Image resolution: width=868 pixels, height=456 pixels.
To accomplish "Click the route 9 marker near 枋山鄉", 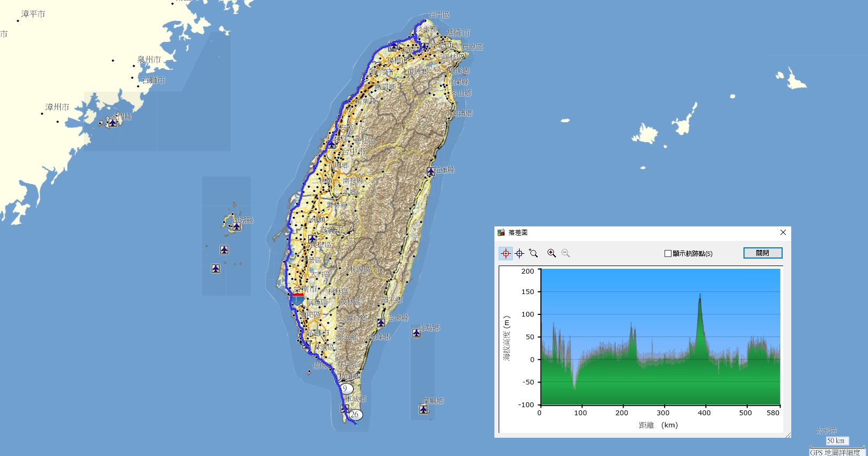I will 346,388.
